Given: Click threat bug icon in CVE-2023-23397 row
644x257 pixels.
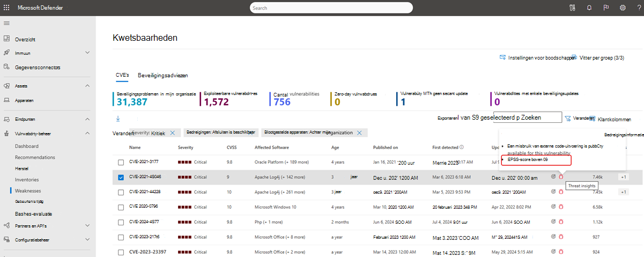Looking at the screenshot, I should tap(561, 251).
